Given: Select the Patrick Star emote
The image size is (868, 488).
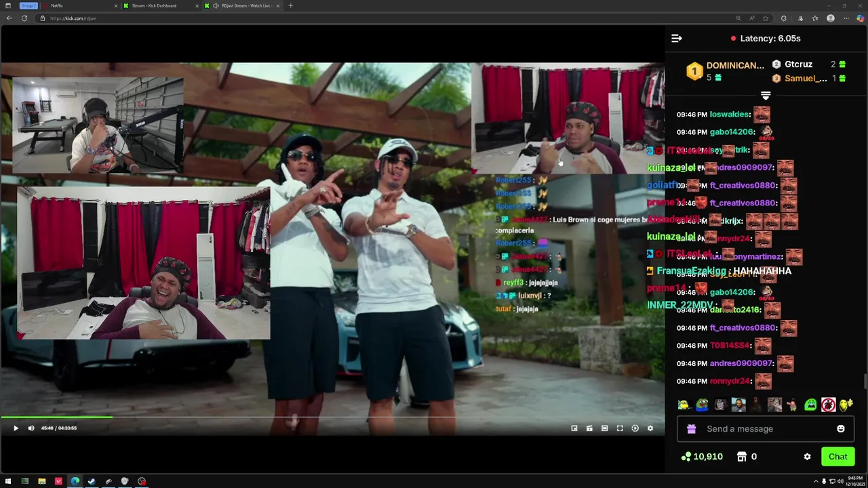Looking at the screenshot, I should (792, 405).
